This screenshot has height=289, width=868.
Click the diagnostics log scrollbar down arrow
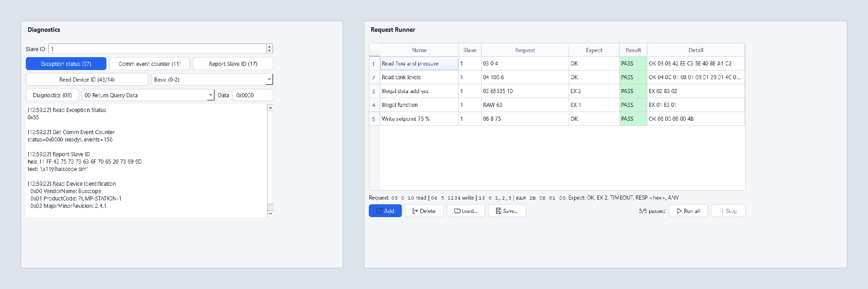(x=270, y=214)
